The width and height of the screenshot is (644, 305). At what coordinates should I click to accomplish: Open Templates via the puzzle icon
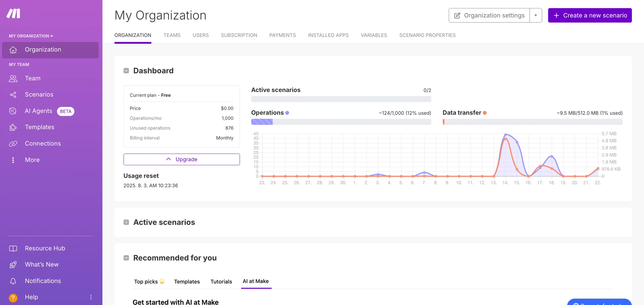point(13,127)
